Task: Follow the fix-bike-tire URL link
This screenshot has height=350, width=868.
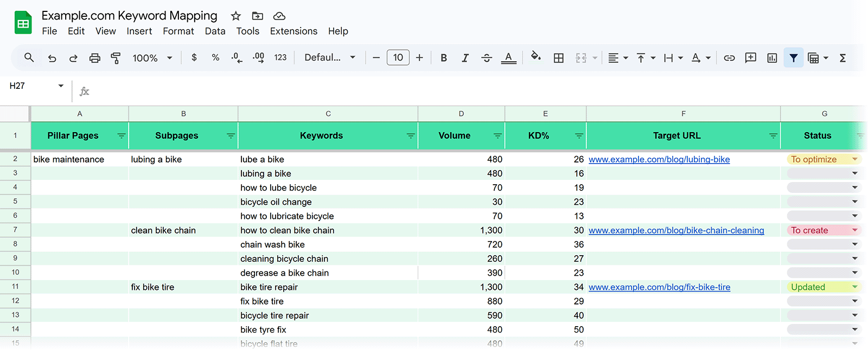Action: [659, 287]
